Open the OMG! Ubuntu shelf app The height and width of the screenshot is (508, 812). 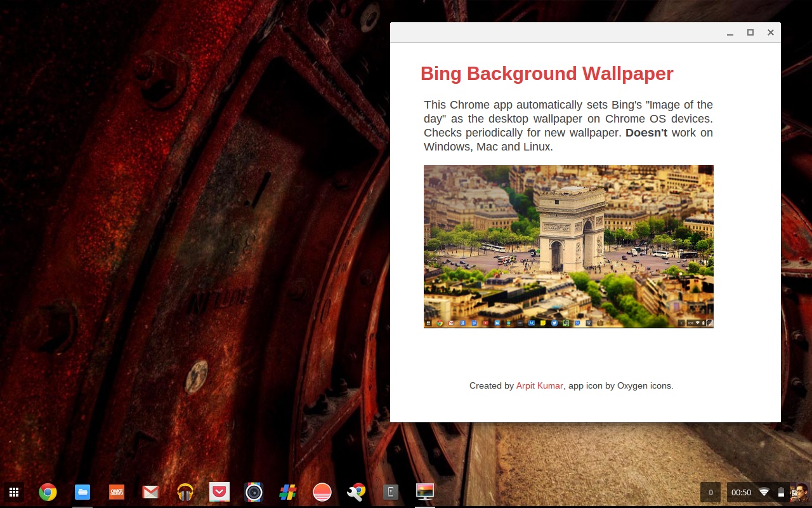(117, 492)
